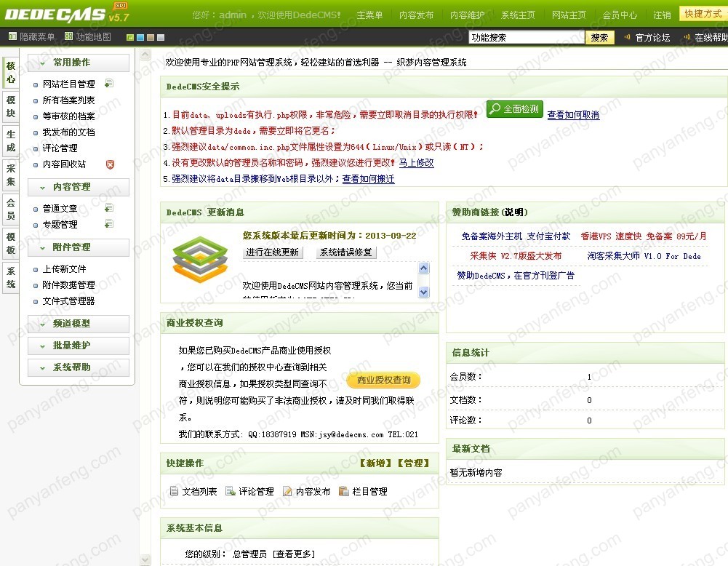Open 网站主页 in the top navigation
The width and height of the screenshot is (728, 566).
coord(569,15)
